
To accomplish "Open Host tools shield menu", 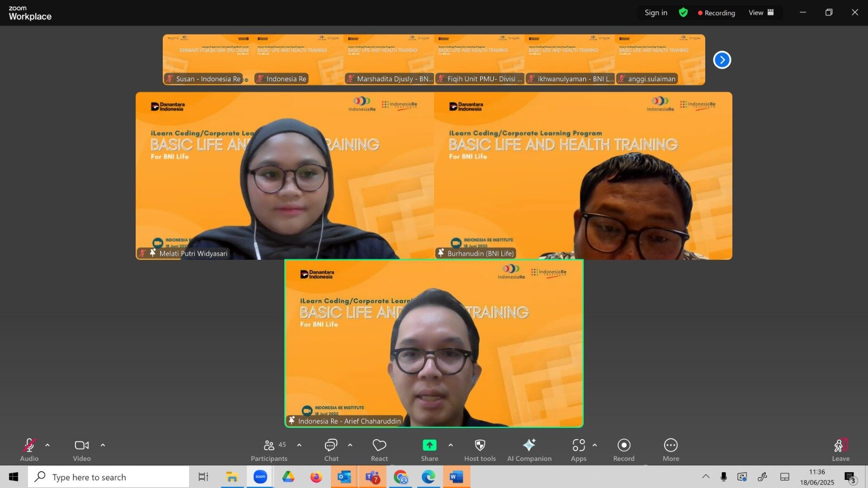I will click(x=480, y=450).
